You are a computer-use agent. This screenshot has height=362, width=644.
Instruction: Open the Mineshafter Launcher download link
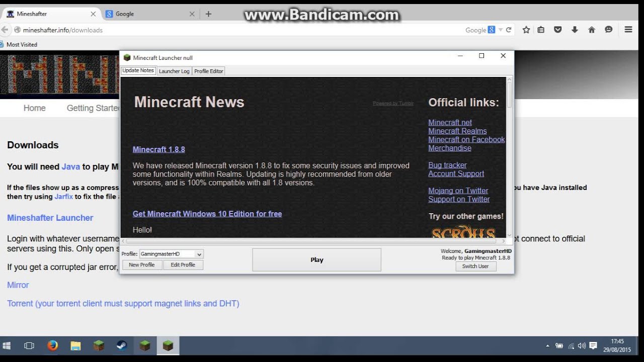pos(50,218)
